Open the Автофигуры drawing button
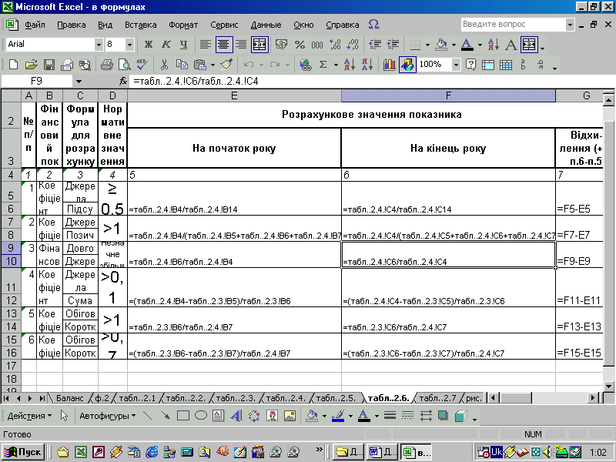This screenshot has width=616, height=462. tap(104, 415)
